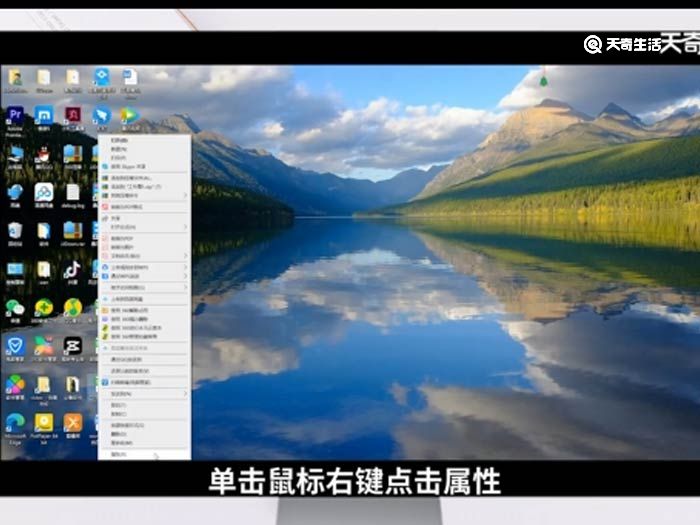This screenshot has width=700, height=525.
Task: Open the Adobe Premiere Pro desktop icon
Action: tap(15, 117)
